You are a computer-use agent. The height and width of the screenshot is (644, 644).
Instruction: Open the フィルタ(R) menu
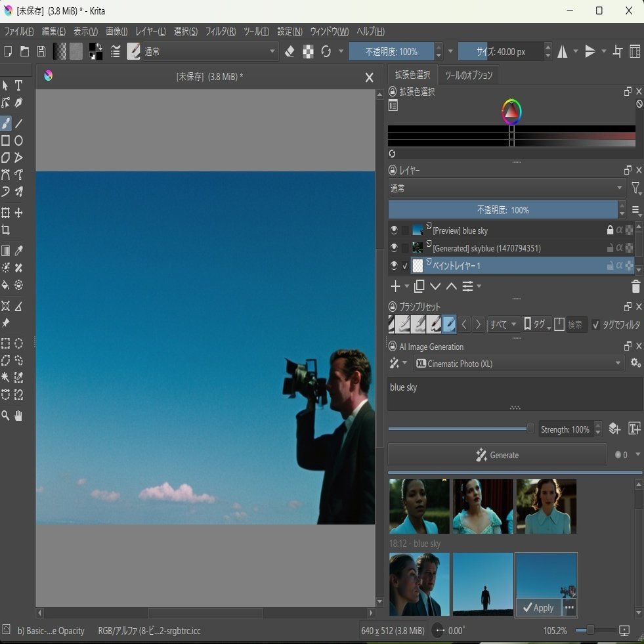221,32
